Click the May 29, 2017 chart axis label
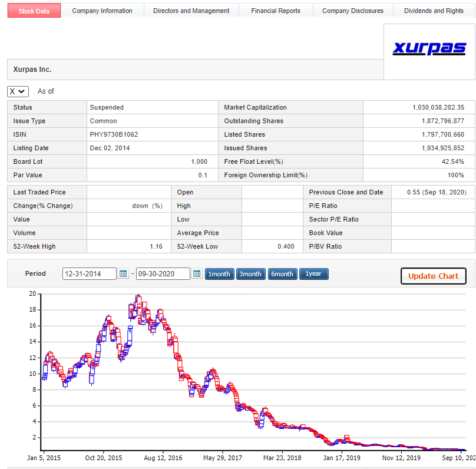476x469 pixels. (x=223, y=458)
